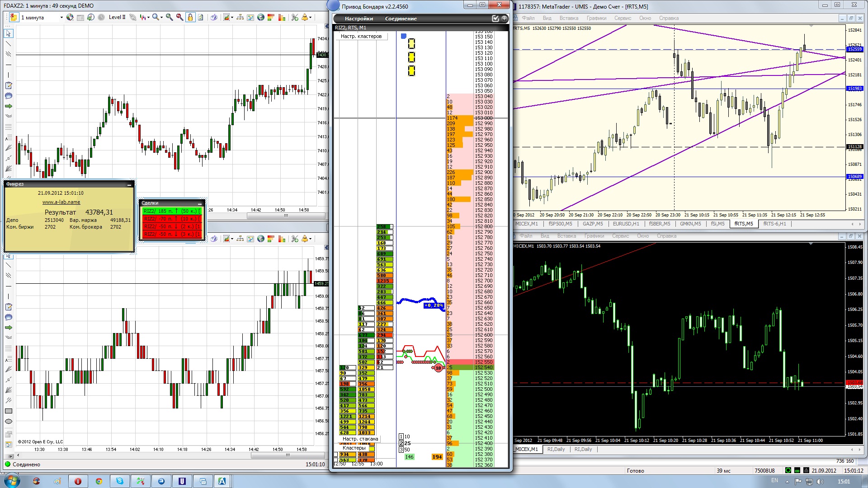Expand the zoom magnifier dropdown arrow
The image size is (868, 488).
click(x=161, y=18)
